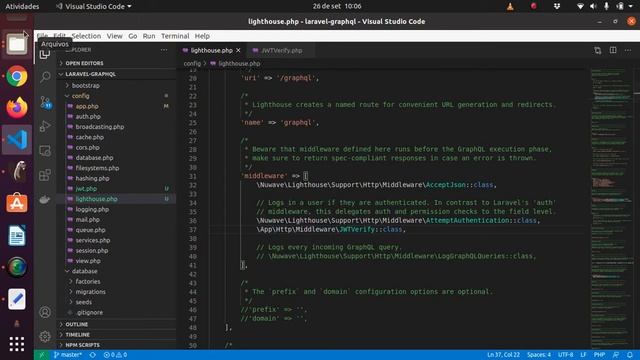
Task: Click the open changes icon in editor toolbar
Action: tap(598, 50)
